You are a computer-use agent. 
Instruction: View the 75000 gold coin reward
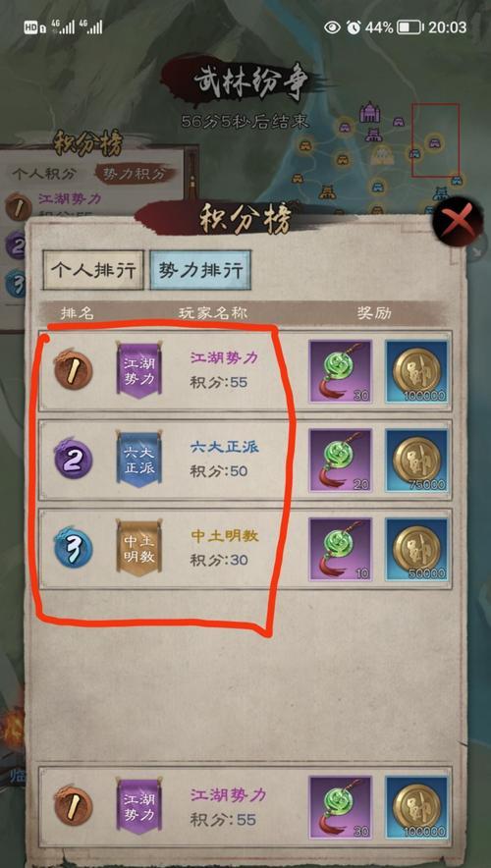tap(416, 460)
